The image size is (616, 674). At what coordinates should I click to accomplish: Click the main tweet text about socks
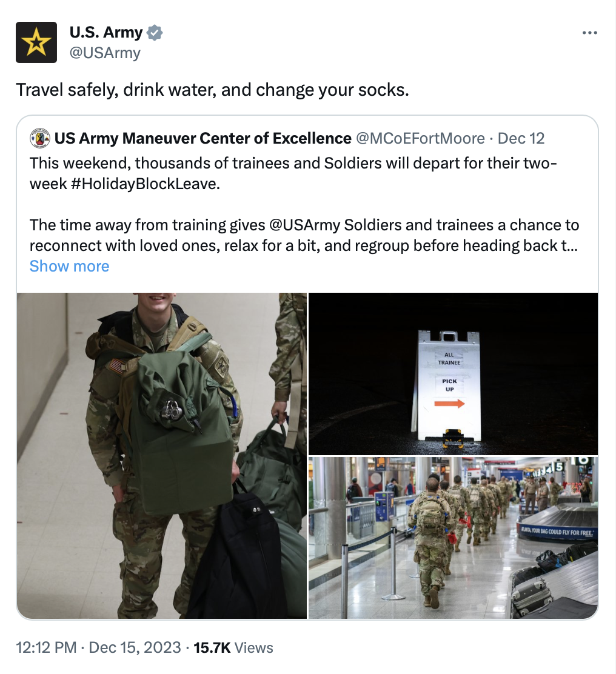pyautogui.click(x=212, y=90)
